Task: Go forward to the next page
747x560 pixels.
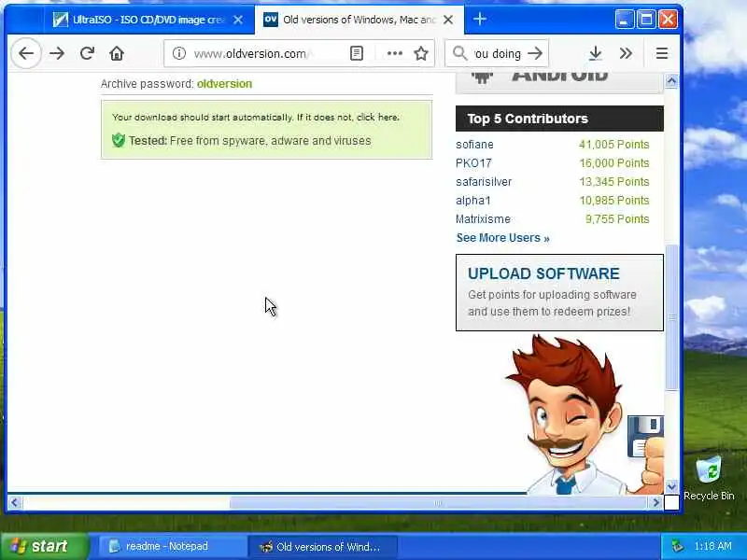Action: pyautogui.click(x=57, y=53)
